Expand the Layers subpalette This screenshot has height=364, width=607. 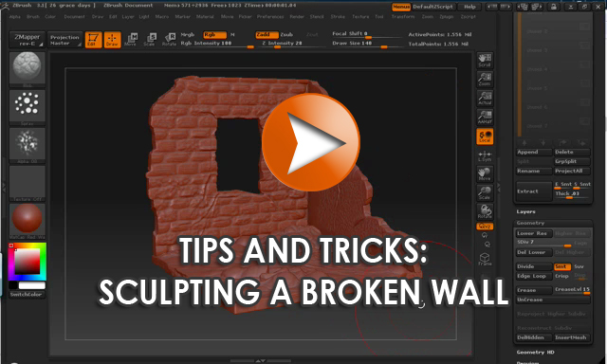(525, 212)
